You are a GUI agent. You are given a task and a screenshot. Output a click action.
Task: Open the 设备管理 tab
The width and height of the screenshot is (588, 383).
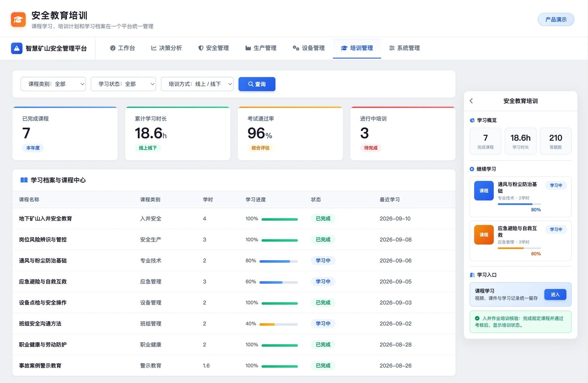point(309,48)
